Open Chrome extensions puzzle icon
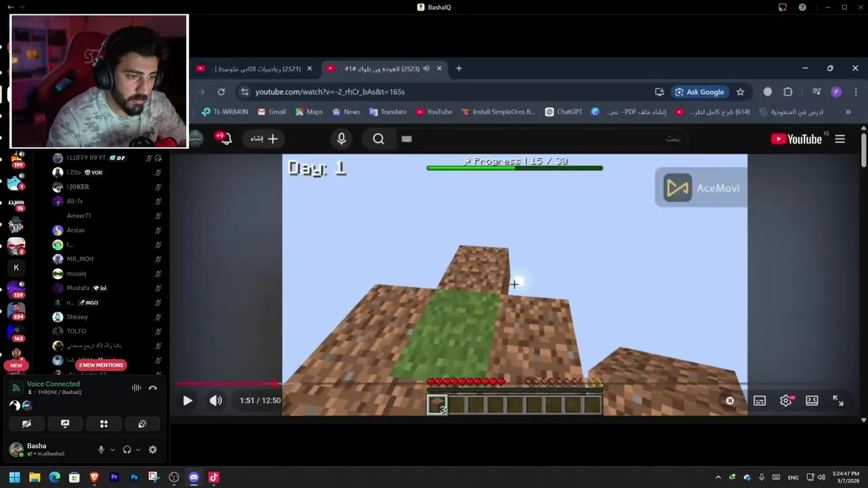Image resolution: width=868 pixels, height=488 pixels. click(788, 91)
